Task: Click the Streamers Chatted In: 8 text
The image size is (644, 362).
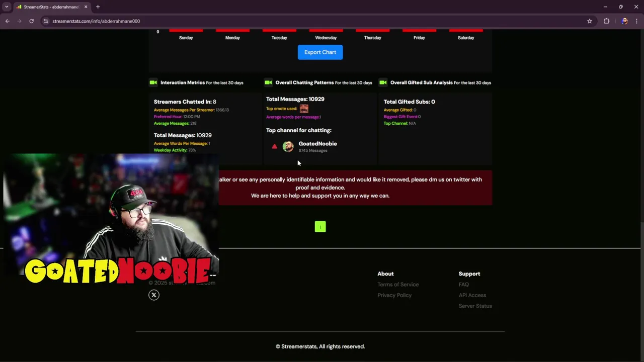Action: click(x=185, y=102)
